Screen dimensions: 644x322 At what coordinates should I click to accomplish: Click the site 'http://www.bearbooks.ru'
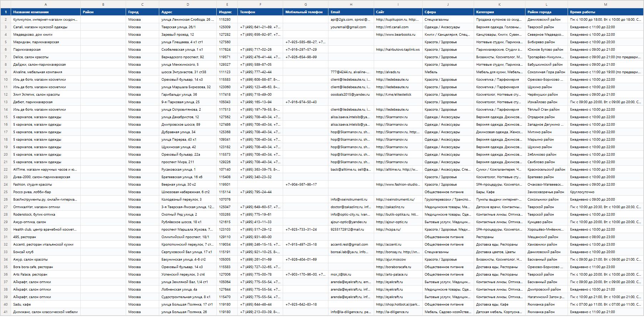click(x=398, y=35)
